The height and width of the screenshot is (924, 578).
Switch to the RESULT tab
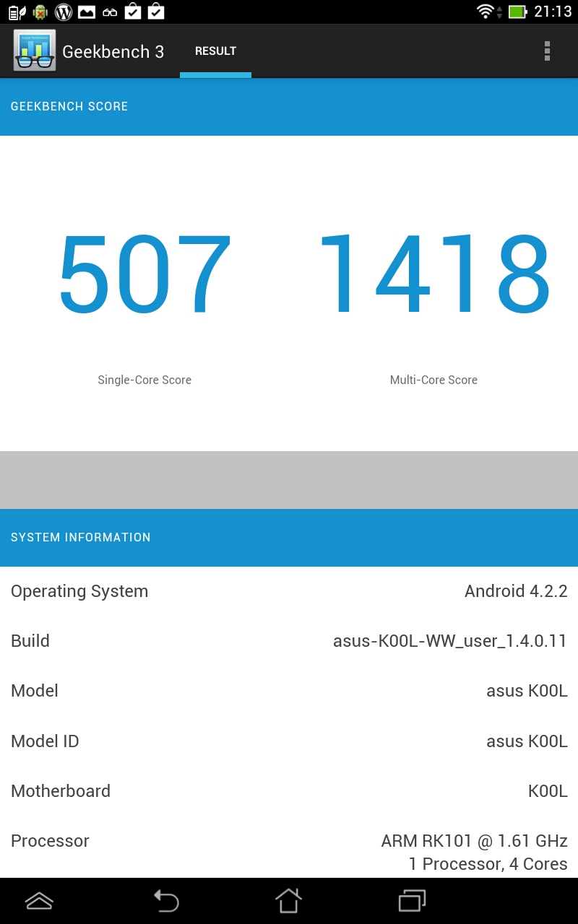click(x=215, y=51)
